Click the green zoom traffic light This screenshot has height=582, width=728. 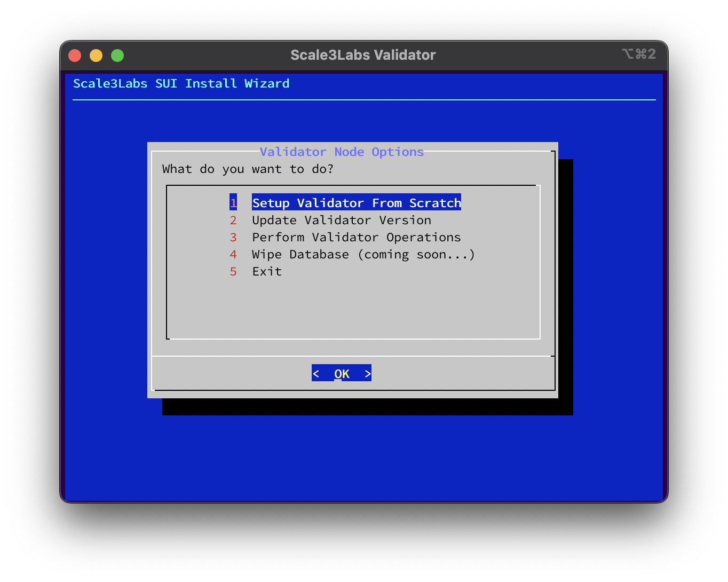[x=117, y=55]
